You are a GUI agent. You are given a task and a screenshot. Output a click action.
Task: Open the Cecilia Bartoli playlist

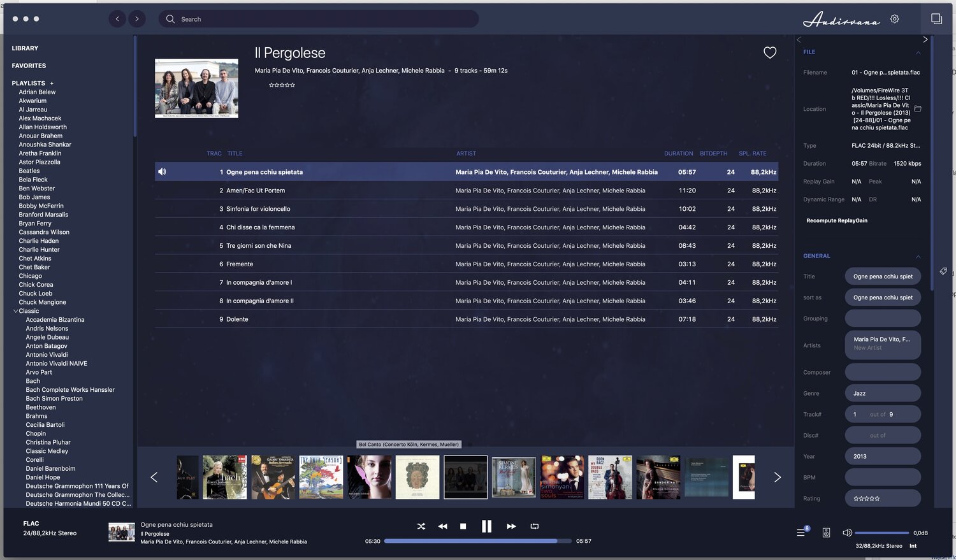pos(45,425)
